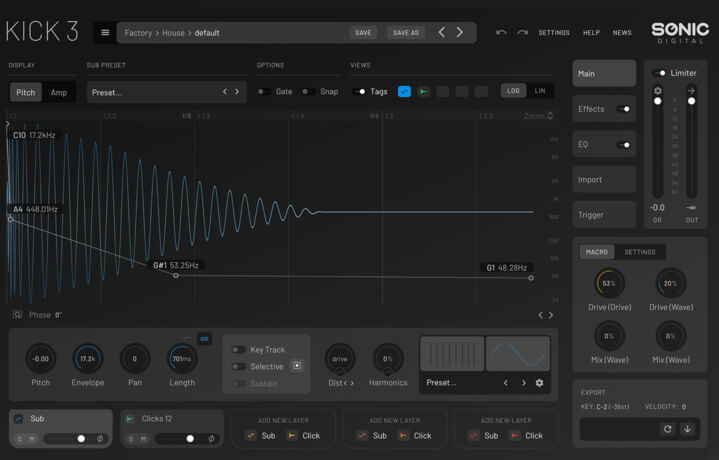Disable the Limiter switch
Image resolution: width=719 pixels, height=460 pixels.
659,73
